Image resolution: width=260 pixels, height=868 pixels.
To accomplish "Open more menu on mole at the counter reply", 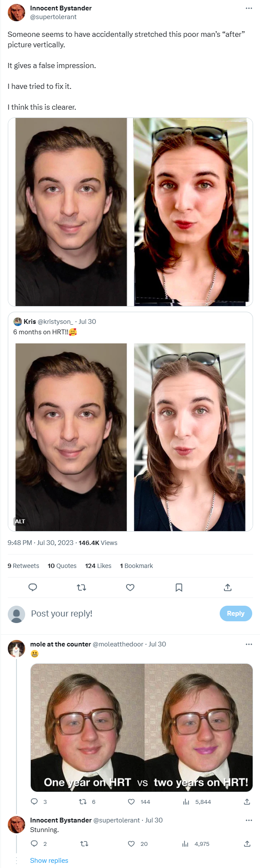I will [x=249, y=644].
